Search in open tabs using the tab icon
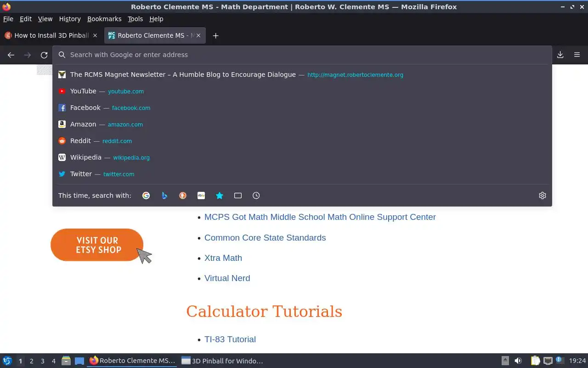This screenshot has width=588, height=368. [x=238, y=195]
